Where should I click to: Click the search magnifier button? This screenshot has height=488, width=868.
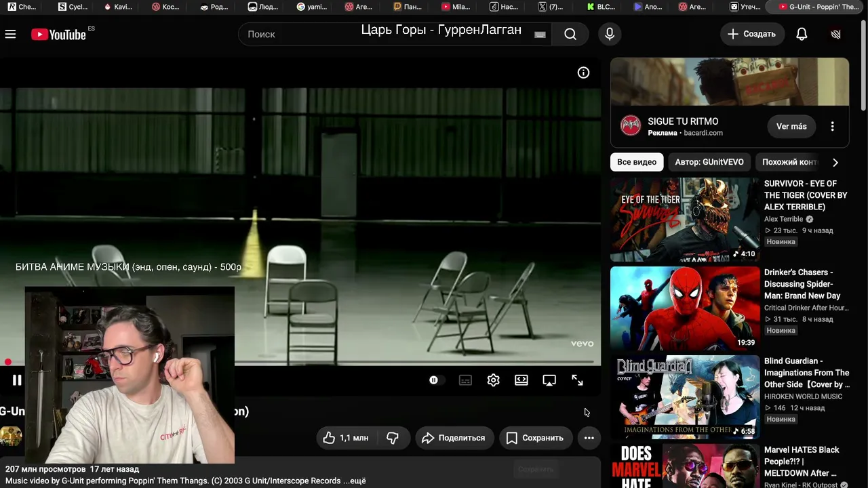[x=570, y=34]
